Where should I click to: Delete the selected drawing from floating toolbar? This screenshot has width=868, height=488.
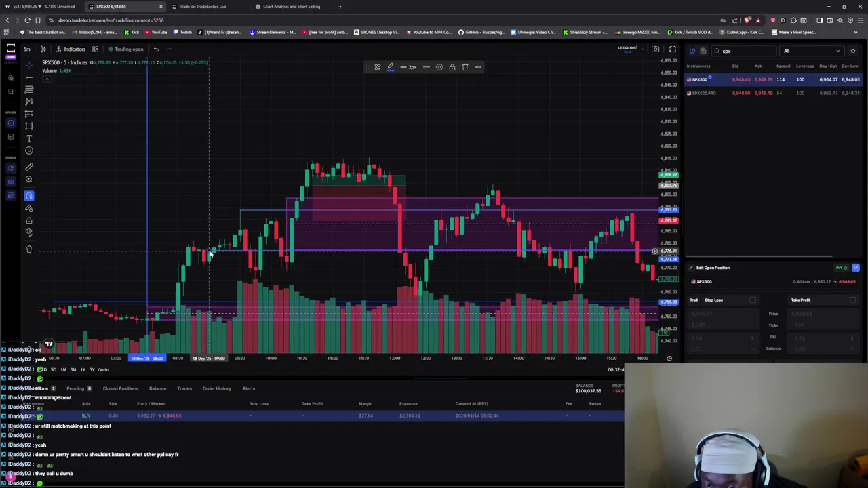tap(465, 67)
